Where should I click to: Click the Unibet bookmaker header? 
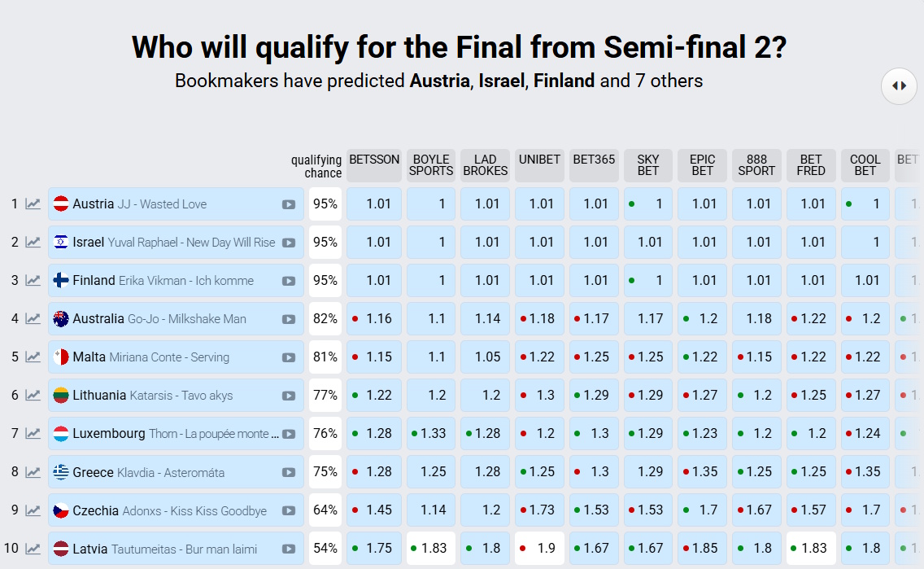coord(539,165)
